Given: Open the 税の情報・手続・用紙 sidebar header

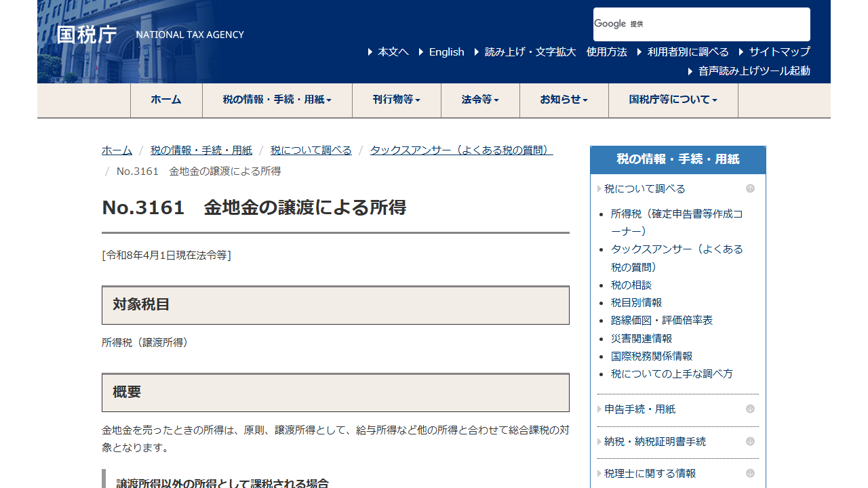Looking at the screenshot, I should [678, 159].
